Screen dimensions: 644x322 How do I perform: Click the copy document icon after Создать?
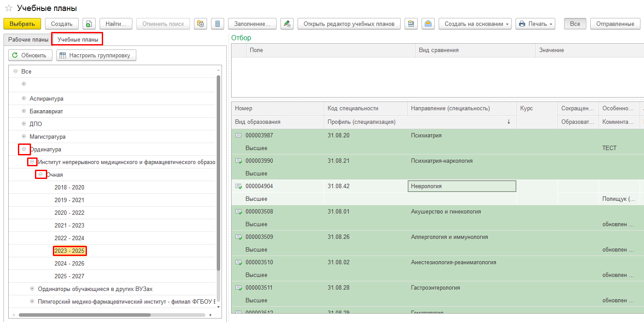click(89, 24)
